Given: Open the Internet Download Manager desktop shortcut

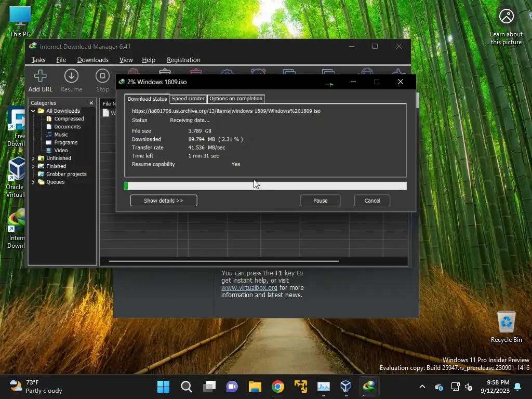Looking at the screenshot, I should coord(16,229).
